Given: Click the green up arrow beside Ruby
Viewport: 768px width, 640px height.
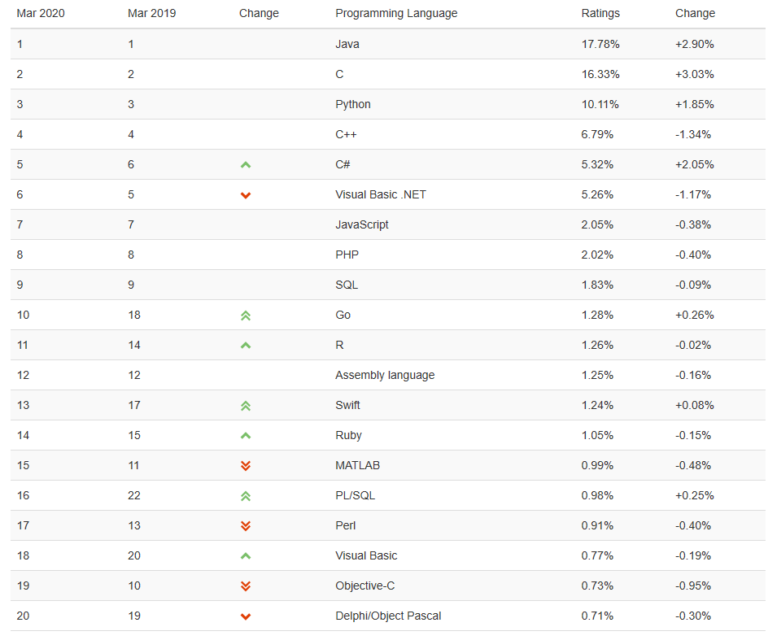Looking at the screenshot, I should [x=245, y=435].
